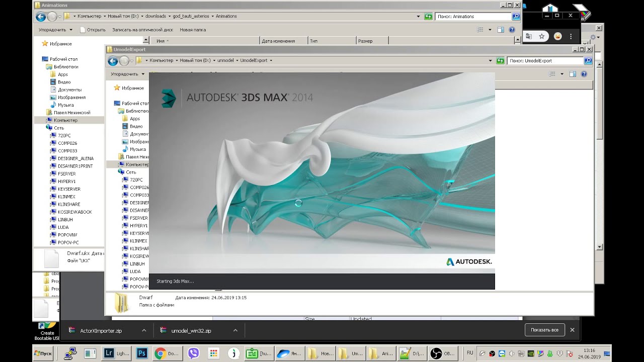Image resolution: width=644 pixels, height=362 pixels.
Task: Select KOSIREVKABOOK in the Animations network list
Action: coord(75,212)
